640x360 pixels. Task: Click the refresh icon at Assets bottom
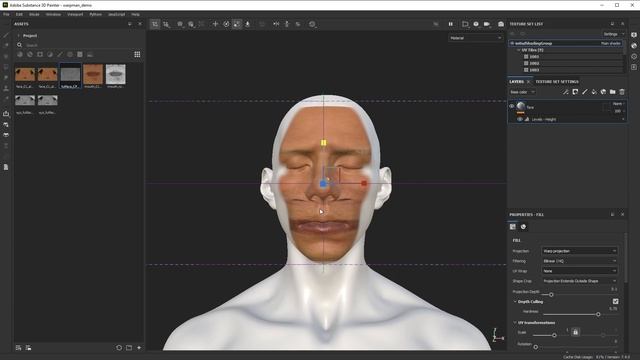(x=119, y=348)
